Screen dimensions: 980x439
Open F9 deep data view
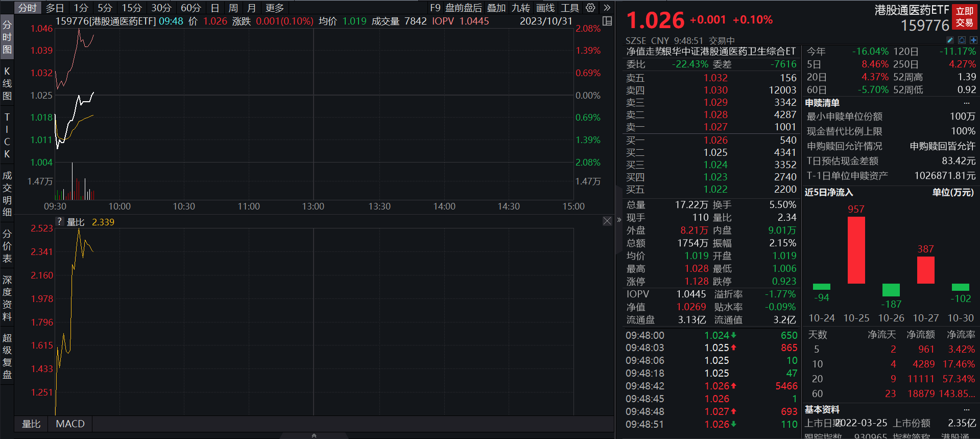point(435,8)
